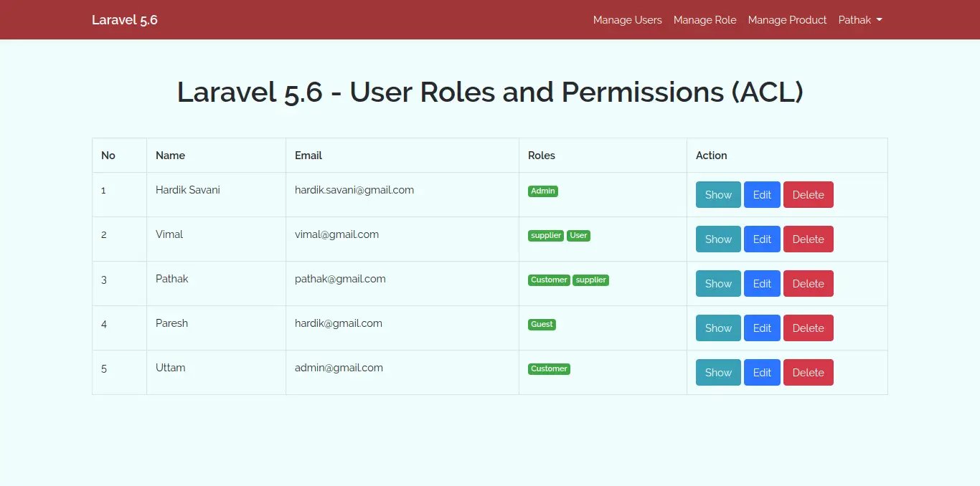The height and width of the screenshot is (486, 980).
Task: Click the Guest role badge for Paresh
Action: pos(542,325)
